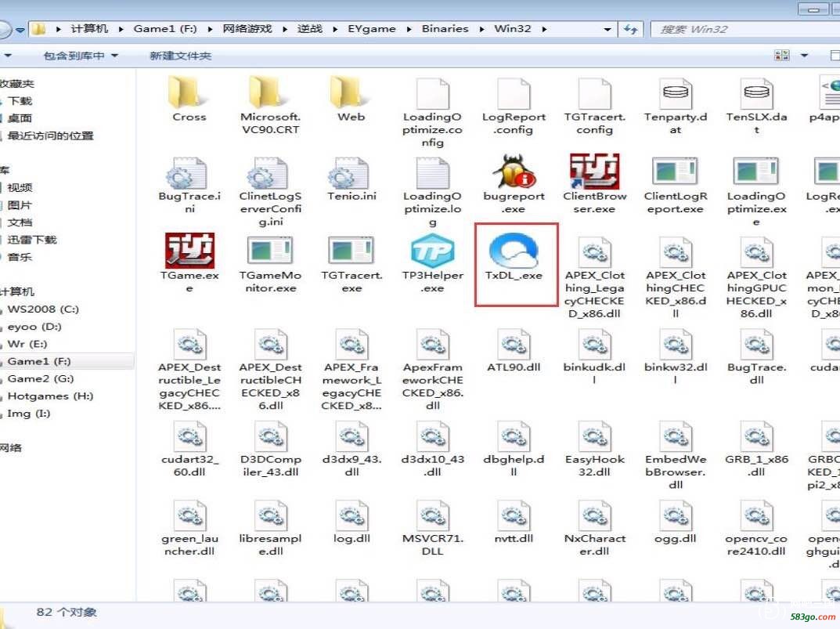Select the log.dll file icon
840x629 pixels.
click(x=351, y=515)
